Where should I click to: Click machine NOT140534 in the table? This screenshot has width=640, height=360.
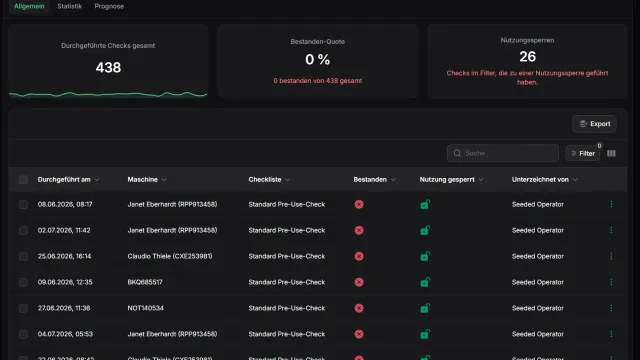point(145,308)
